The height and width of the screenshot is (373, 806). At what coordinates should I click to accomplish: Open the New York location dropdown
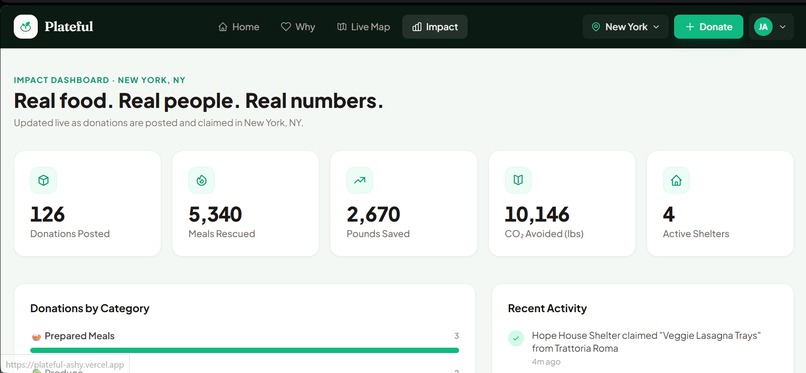pyautogui.click(x=626, y=27)
